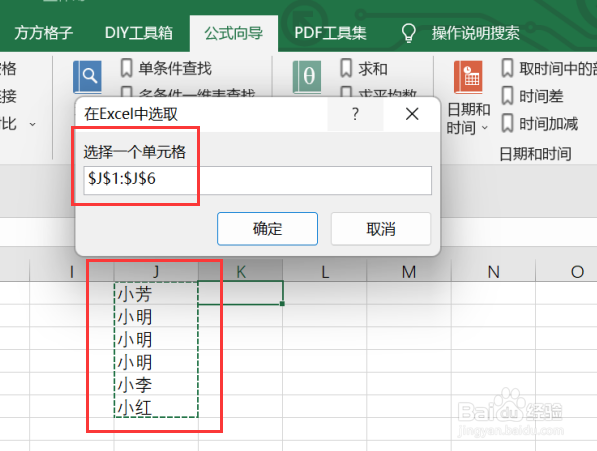This screenshot has width=597, height=451.
Task: Click the bookmark icon beside 取时间中的部分
Action: (x=507, y=68)
